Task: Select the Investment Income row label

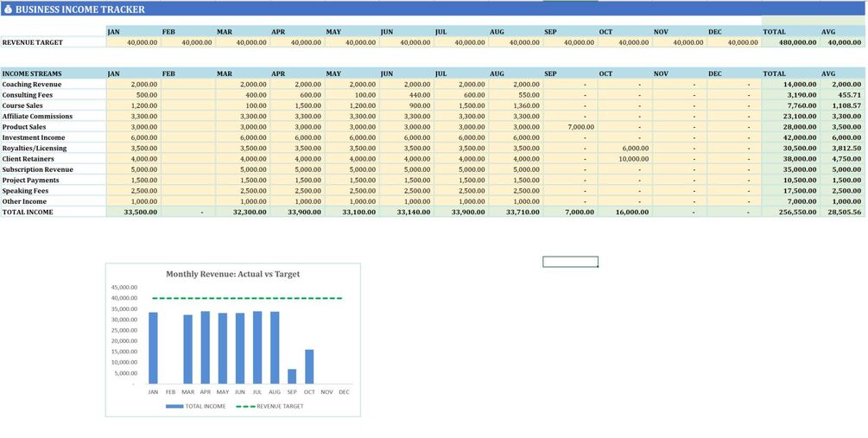Action: pos(34,137)
